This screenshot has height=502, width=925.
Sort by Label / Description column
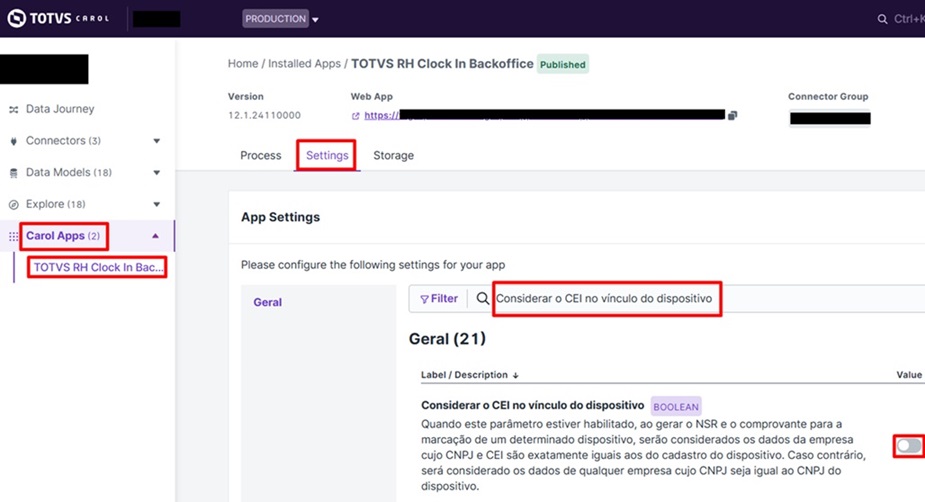click(470, 375)
